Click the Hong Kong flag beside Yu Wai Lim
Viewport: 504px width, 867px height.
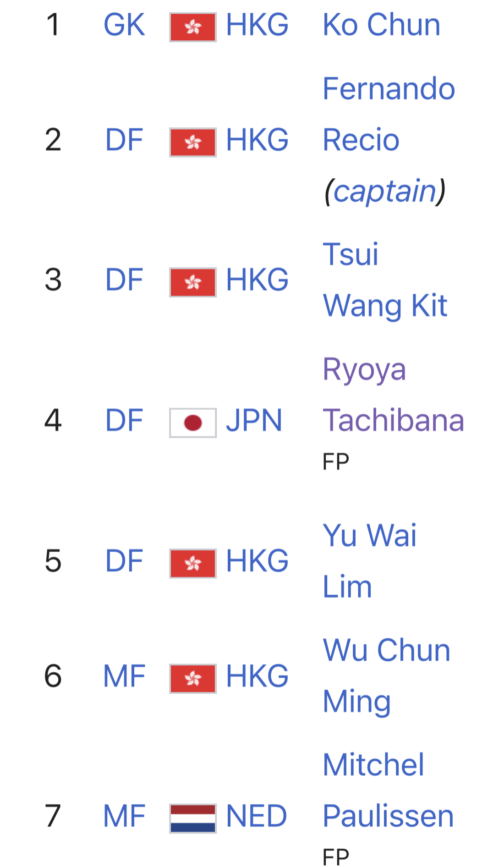click(192, 563)
